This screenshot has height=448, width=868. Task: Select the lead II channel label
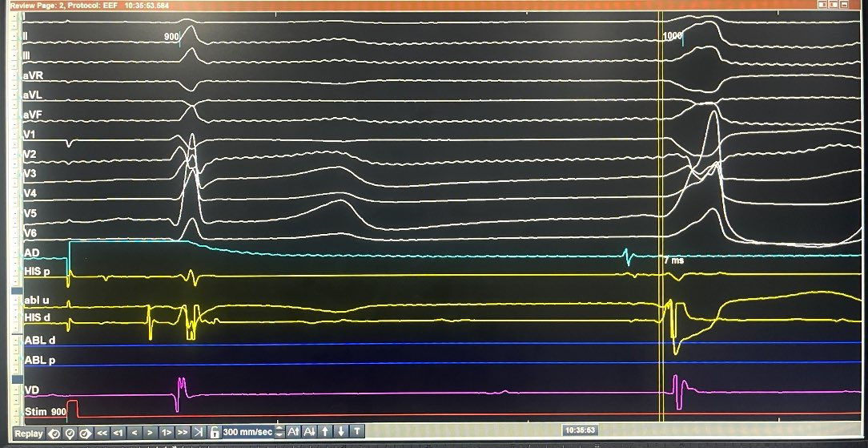[x=26, y=37]
